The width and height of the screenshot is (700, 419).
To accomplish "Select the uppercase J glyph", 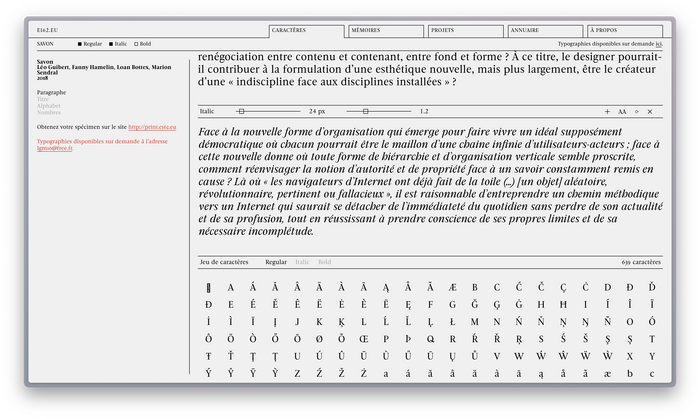I will tap(297, 322).
